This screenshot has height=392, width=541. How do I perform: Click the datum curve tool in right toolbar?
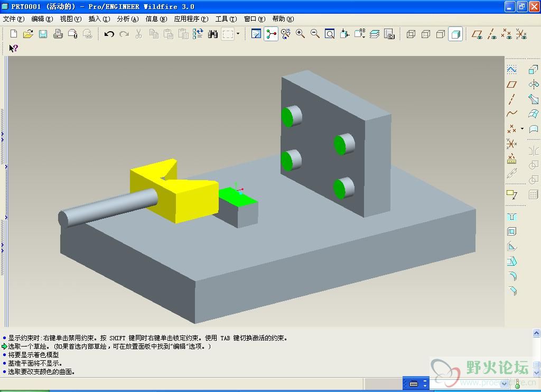[x=511, y=114]
